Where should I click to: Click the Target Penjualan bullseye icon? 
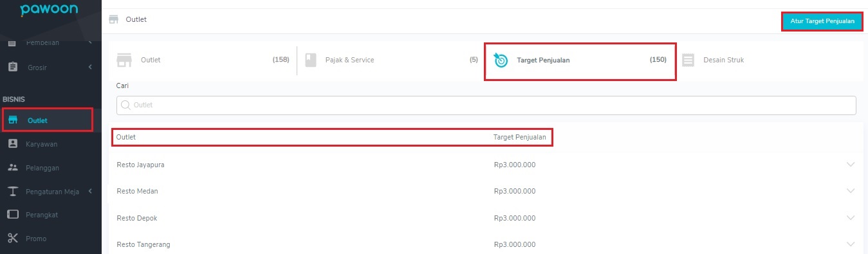click(501, 60)
